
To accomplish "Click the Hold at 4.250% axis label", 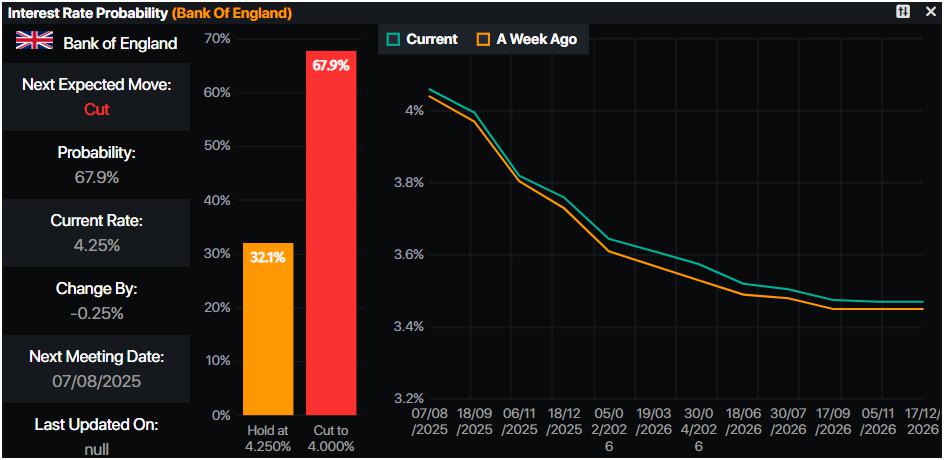I will (269, 439).
